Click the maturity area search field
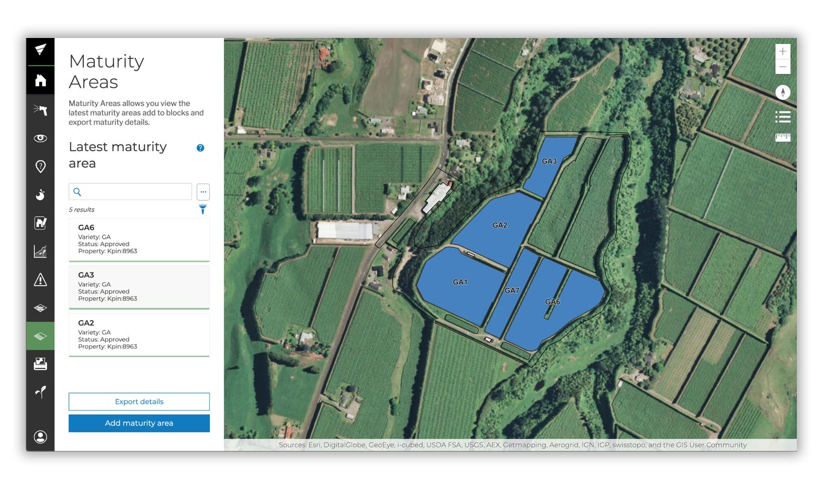 136,192
